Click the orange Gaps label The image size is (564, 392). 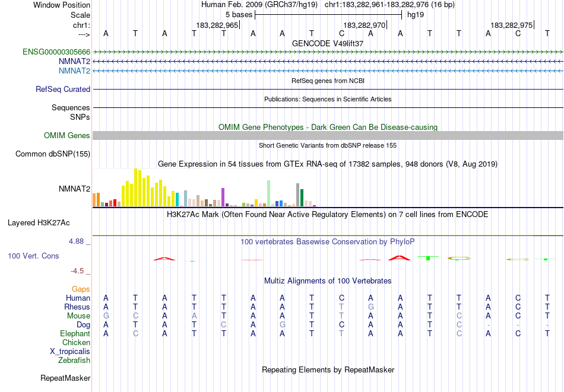coord(81,289)
